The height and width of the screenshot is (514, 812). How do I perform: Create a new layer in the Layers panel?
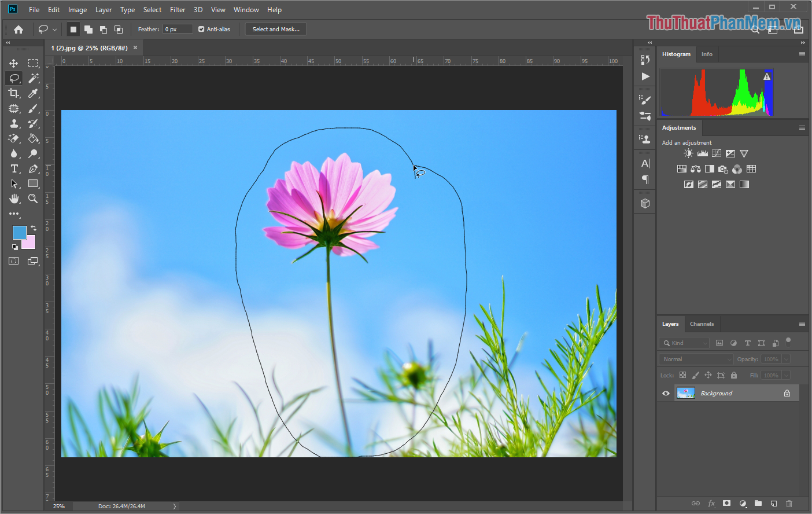point(774,504)
